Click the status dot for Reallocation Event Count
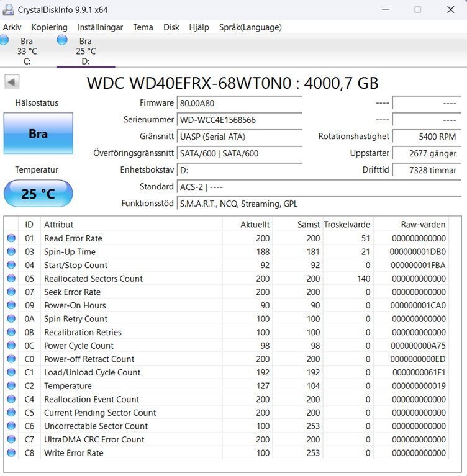Screen dimensions: 467x476 [11, 399]
